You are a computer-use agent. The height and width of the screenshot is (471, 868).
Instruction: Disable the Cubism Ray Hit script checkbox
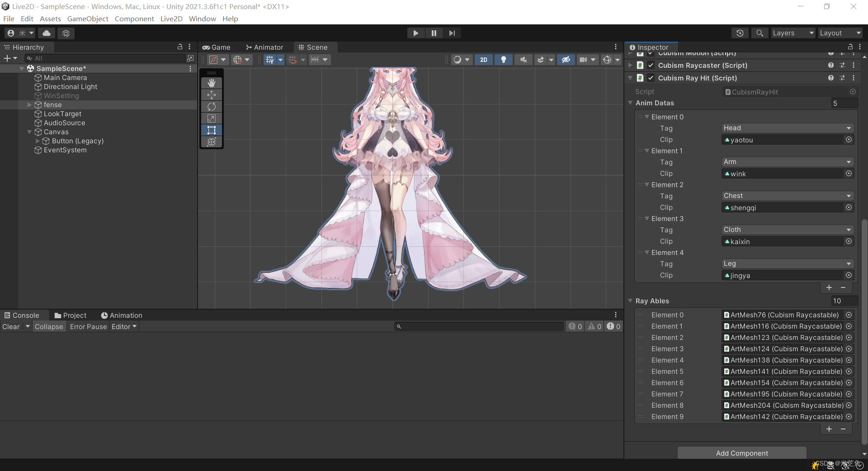click(x=651, y=78)
